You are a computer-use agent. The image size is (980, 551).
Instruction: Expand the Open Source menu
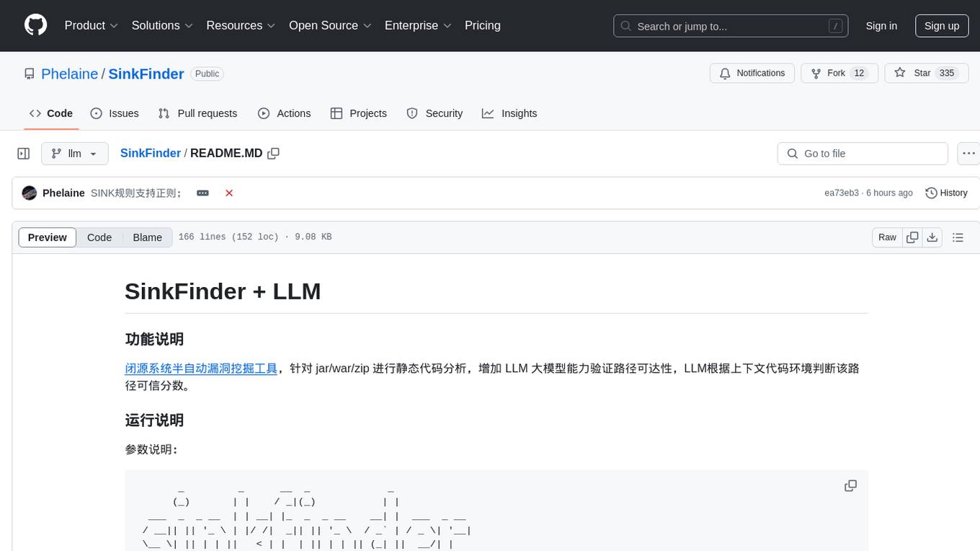point(330,25)
